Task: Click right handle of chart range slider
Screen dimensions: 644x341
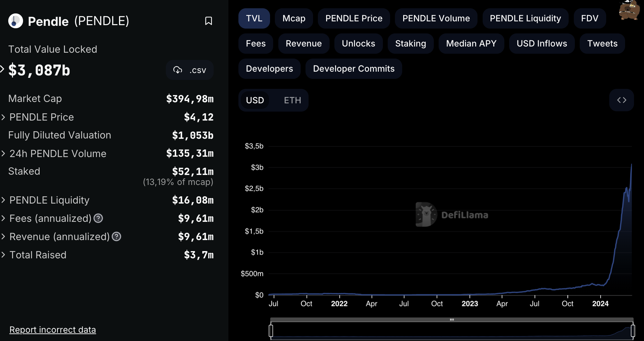Action: click(633, 331)
